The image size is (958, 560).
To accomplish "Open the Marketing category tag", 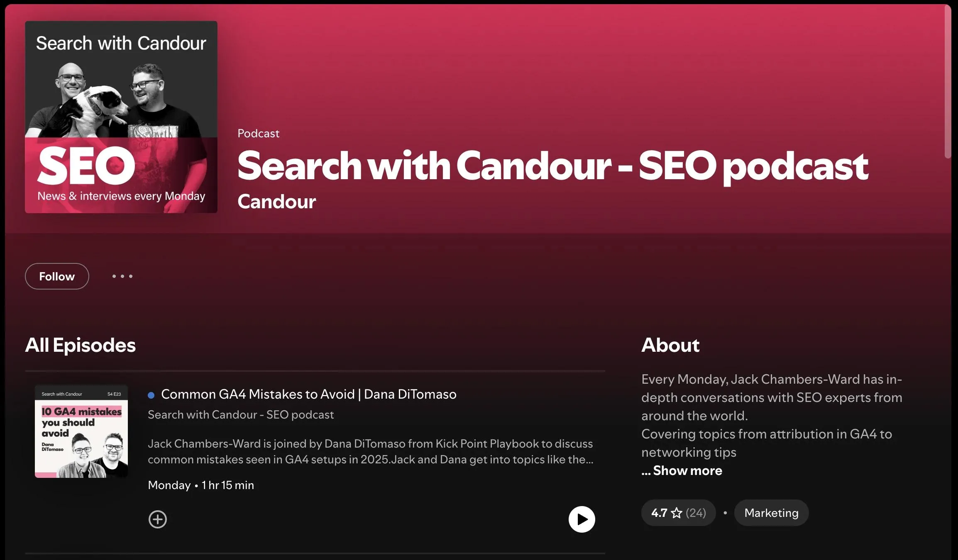I will click(771, 513).
